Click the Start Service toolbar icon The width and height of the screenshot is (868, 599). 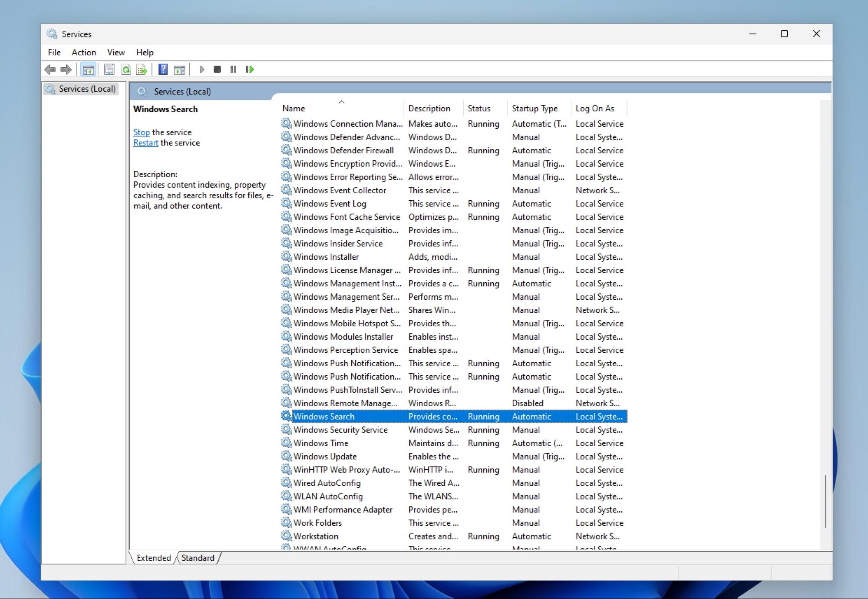pos(201,69)
